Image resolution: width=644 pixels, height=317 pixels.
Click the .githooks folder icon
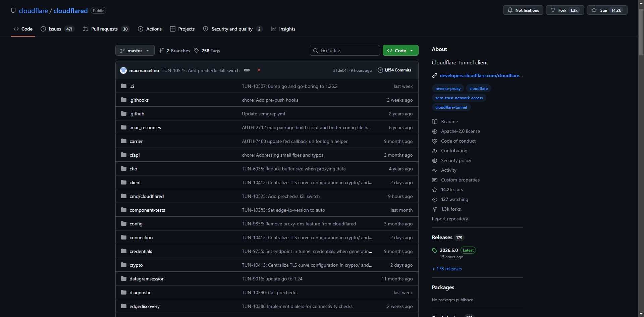point(124,100)
